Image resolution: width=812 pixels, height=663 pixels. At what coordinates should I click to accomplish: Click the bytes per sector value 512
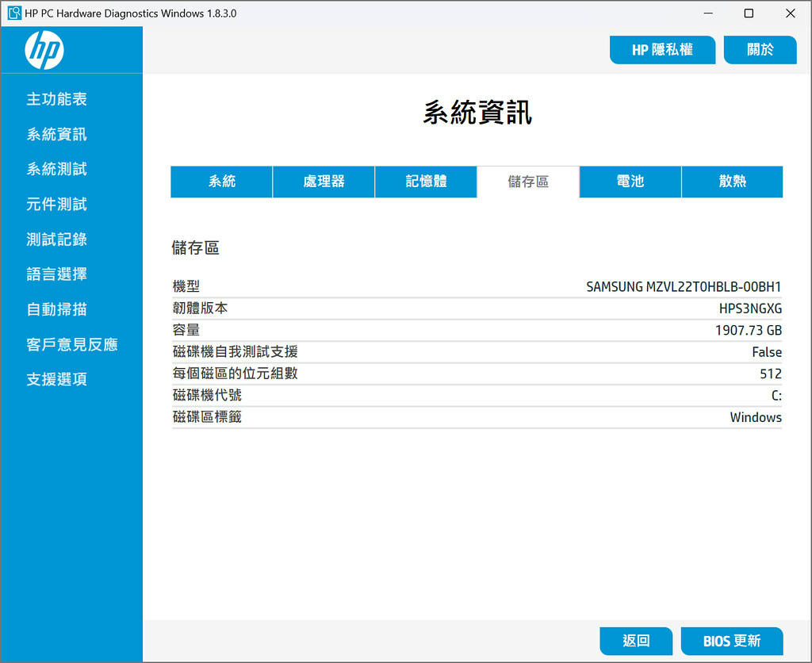pyautogui.click(x=771, y=374)
